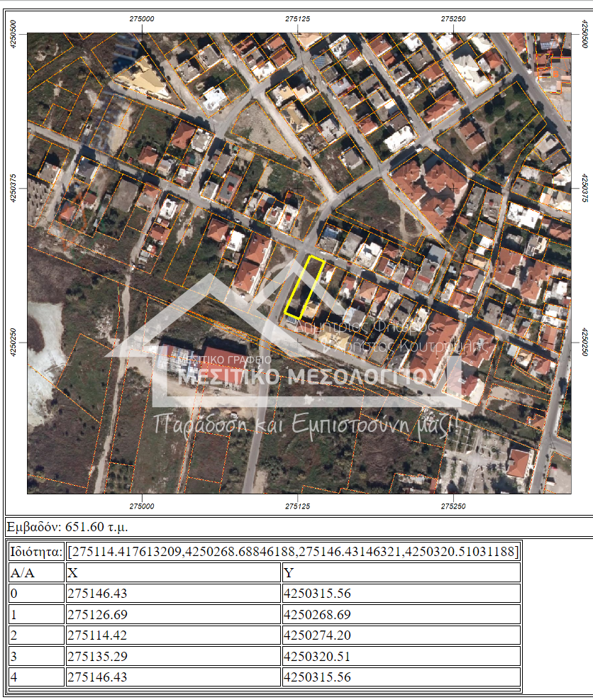Select X value 275135.29 in row 3
593x700 pixels.
[x=97, y=657]
